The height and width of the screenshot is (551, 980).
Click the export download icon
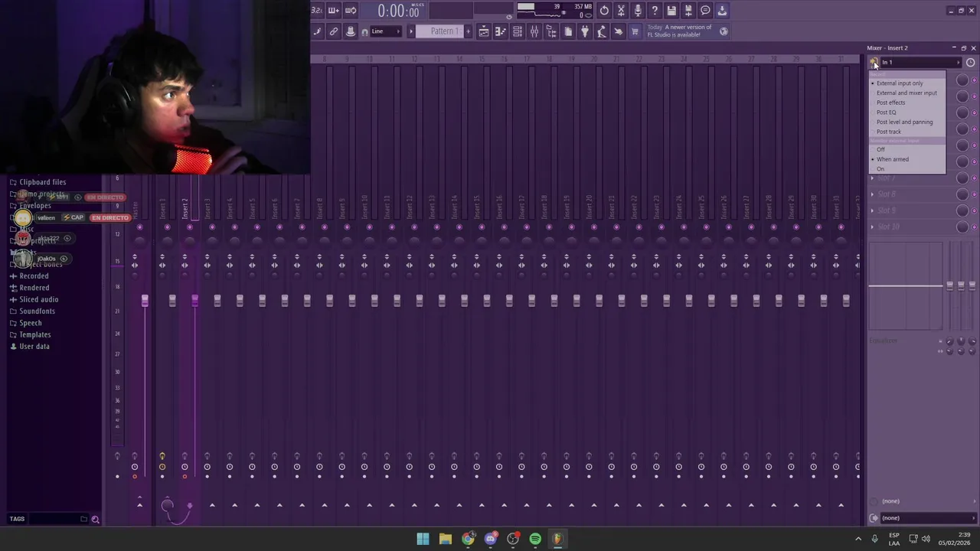(x=722, y=11)
